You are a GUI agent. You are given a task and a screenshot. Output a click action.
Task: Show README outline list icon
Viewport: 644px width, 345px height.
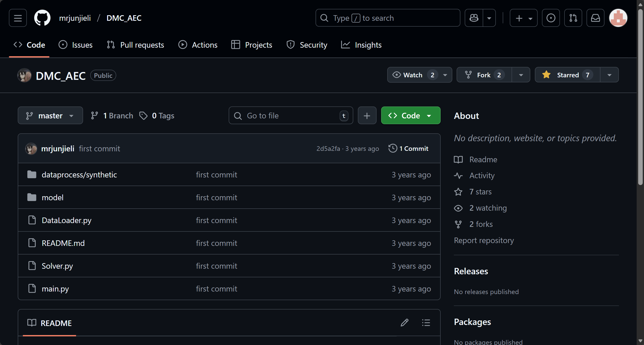426,323
